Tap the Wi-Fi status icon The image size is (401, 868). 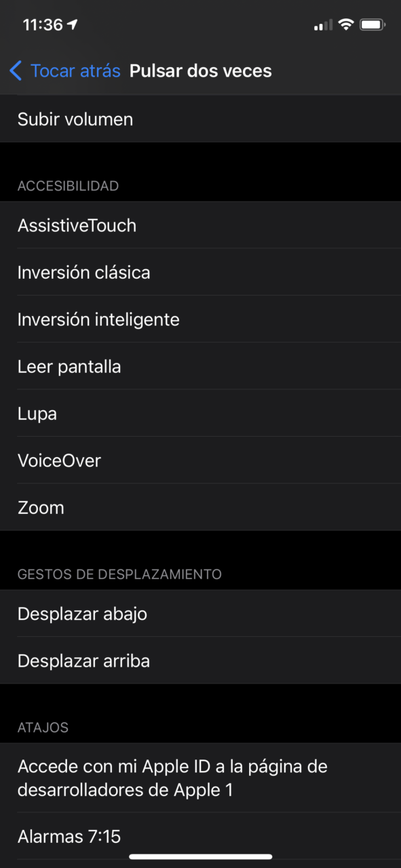coord(346,25)
